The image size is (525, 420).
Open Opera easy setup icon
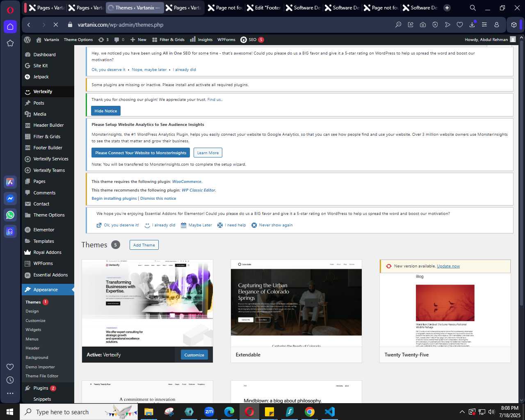tap(484, 25)
